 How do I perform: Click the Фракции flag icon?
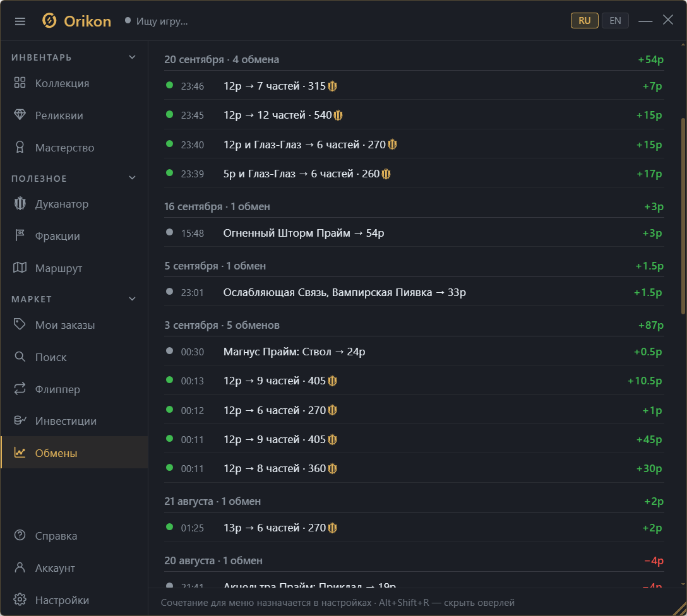tap(20, 235)
